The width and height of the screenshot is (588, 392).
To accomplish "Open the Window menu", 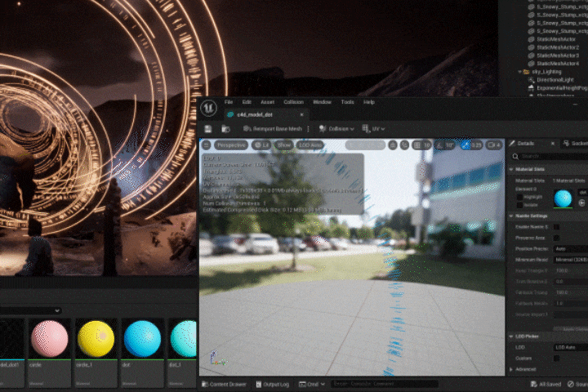I will pyautogui.click(x=322, y=102).
